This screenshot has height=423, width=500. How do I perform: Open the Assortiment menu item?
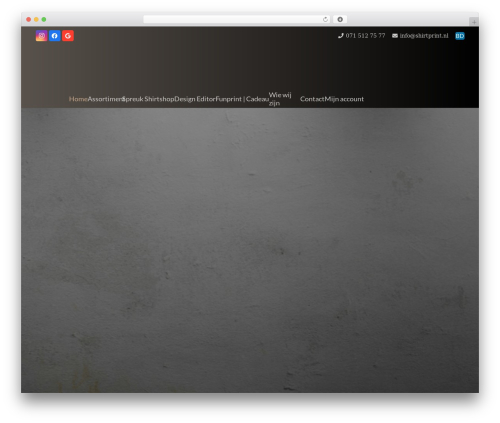pyautogui.click(x=106, y=99)
